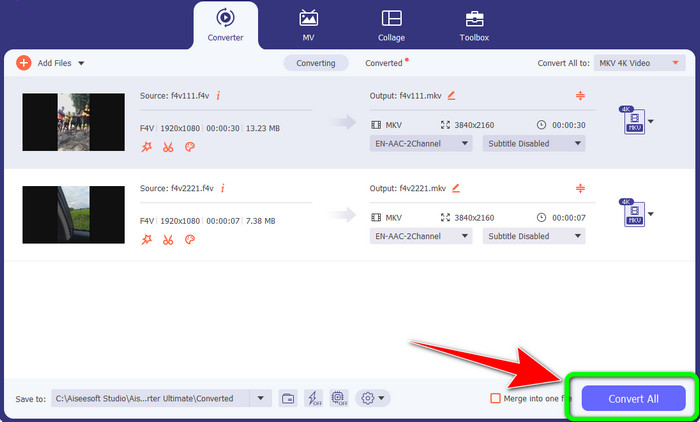This screenshot has width=700, height=422.
Task: Open the Collage tab
Action: [x=392, y=25]
